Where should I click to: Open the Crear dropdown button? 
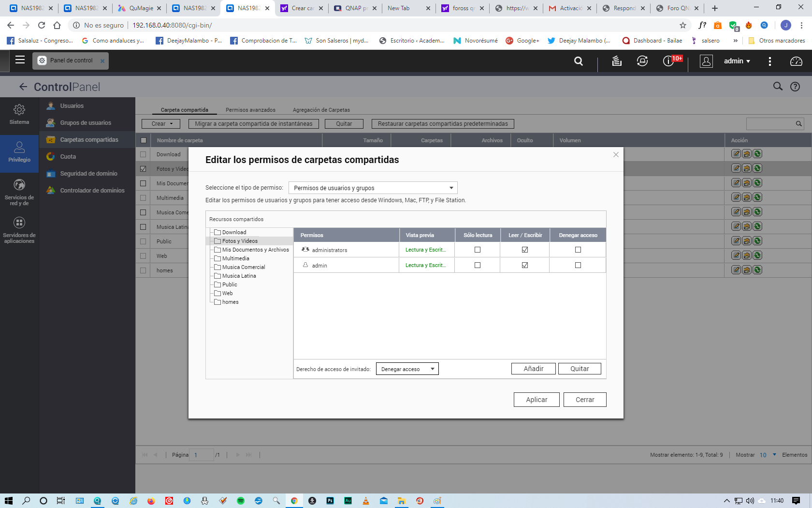coord(160,124)
